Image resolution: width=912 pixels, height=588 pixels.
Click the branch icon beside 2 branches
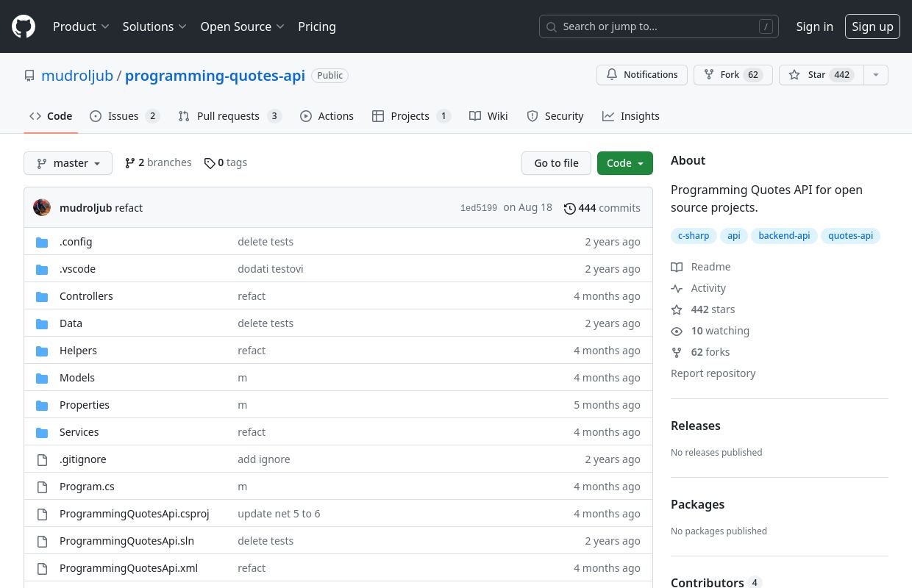130,163
